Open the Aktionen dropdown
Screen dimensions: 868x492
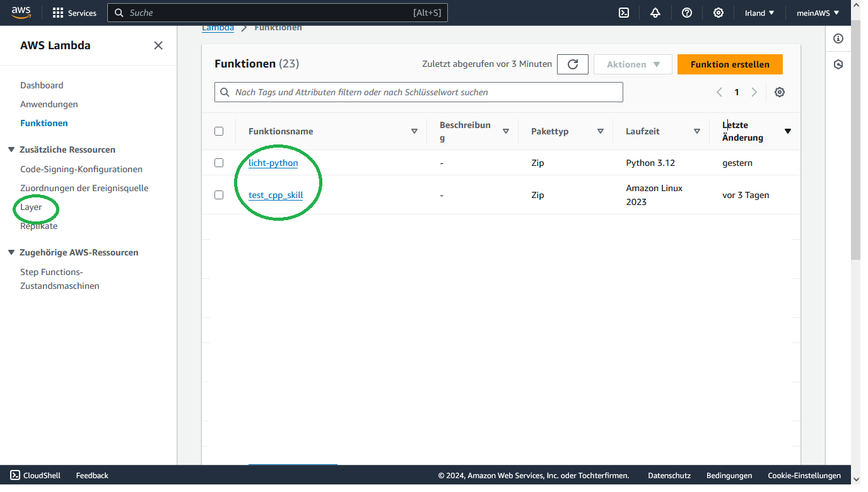[x=633, y=64]
